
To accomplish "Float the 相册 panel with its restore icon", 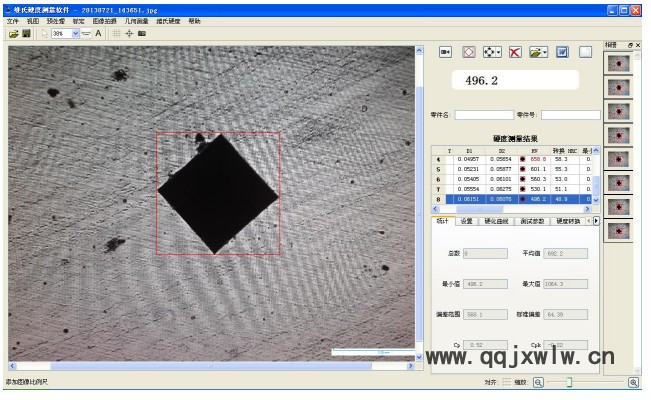I will click(630, 45).
